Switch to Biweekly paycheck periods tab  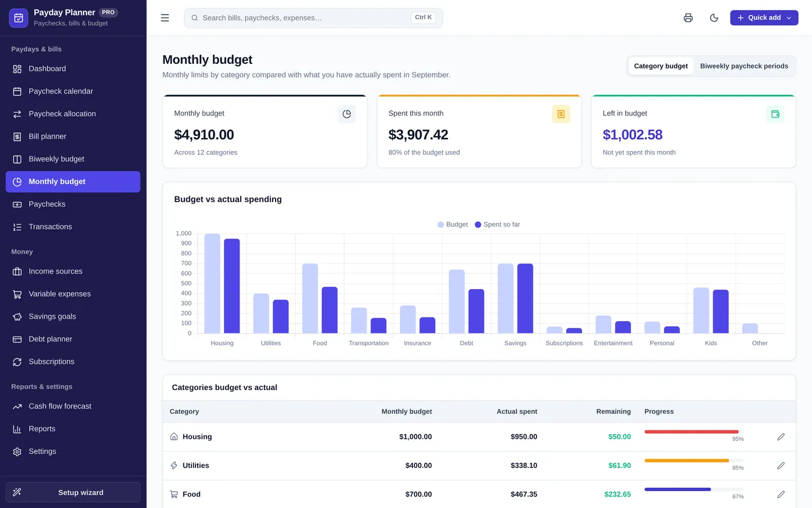tap(744, 66)
